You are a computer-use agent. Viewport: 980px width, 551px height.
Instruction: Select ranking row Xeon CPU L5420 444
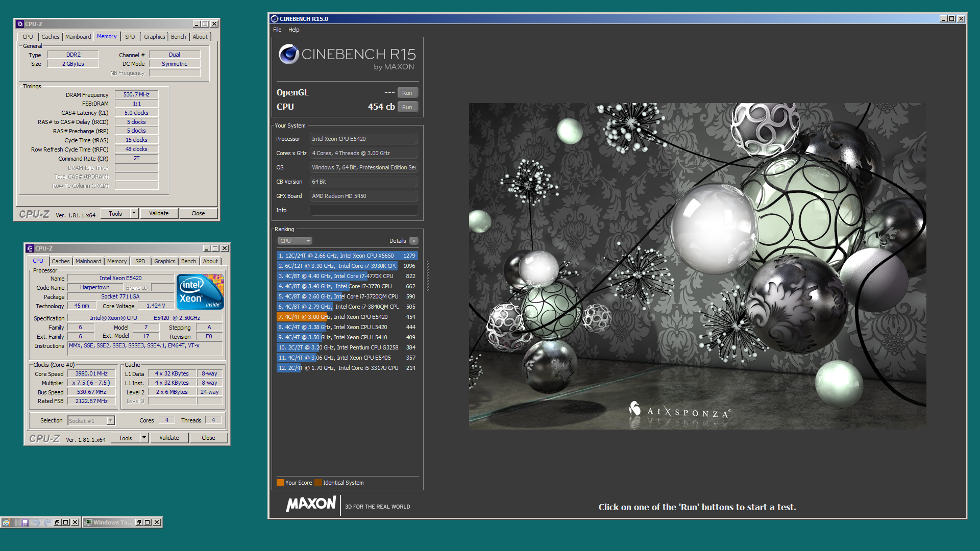point(347,327)
